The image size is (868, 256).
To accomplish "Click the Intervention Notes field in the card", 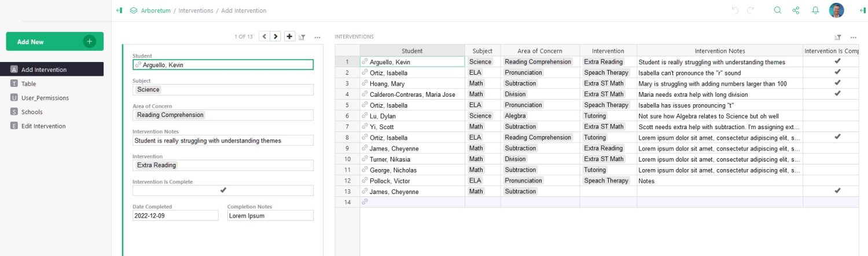I will [x=223, y=140].
